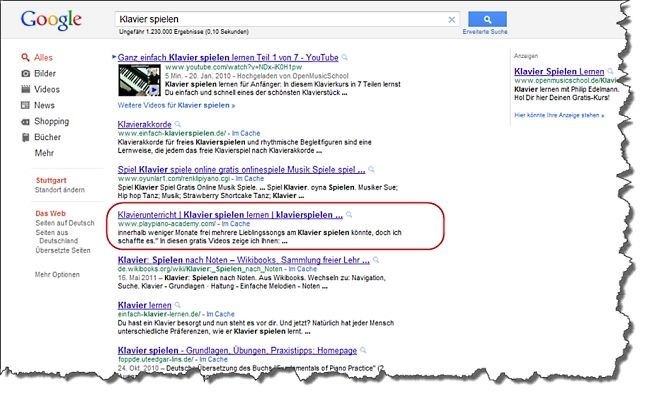Filter by 'Seiten auf Deutsch'
Viewport: 650px width, 401px height.
65,223
